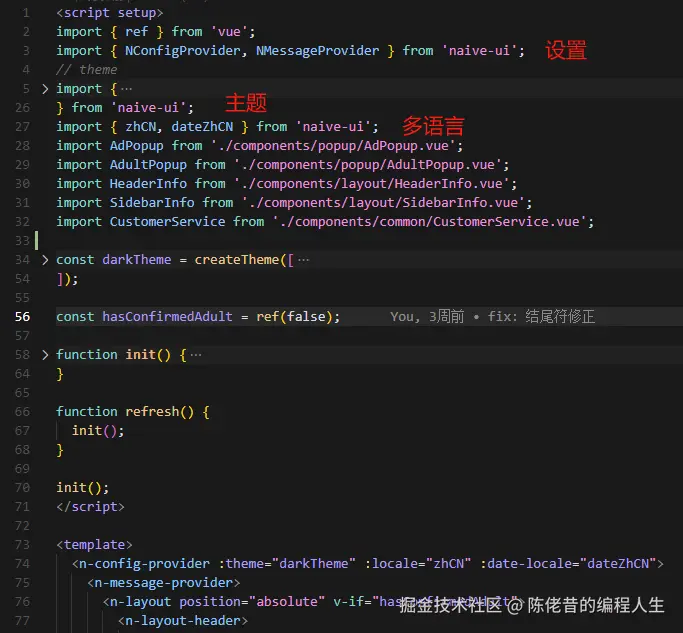Viewport: 683px width, 633px height.
Task: Click ':locale="zhCN"' attribute on line 74
Action: [418, 564]
